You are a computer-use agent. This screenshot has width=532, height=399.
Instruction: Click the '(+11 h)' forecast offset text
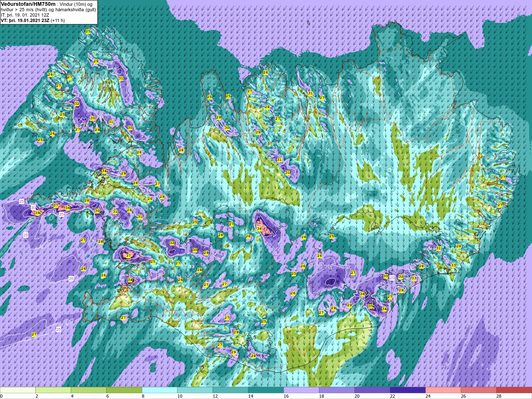coord(58,20)
